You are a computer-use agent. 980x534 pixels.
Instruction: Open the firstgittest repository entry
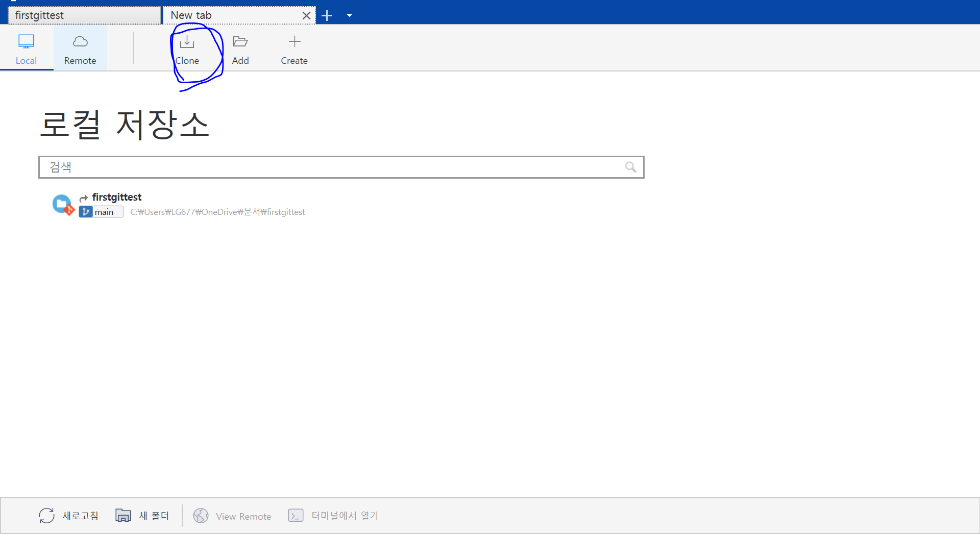click(x=117, y=197)
